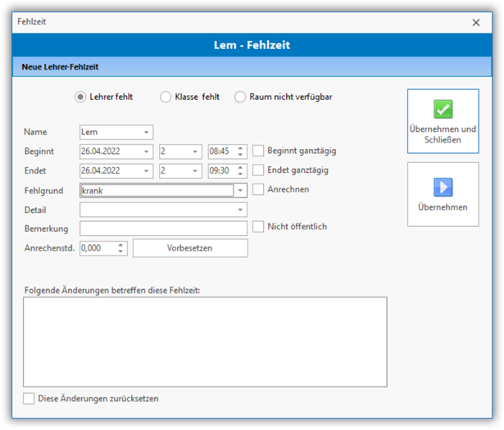The height and width of the screenshot is (430, 504).
Task: Select Raum nicht verfügbar radio button
Action: 240,97
